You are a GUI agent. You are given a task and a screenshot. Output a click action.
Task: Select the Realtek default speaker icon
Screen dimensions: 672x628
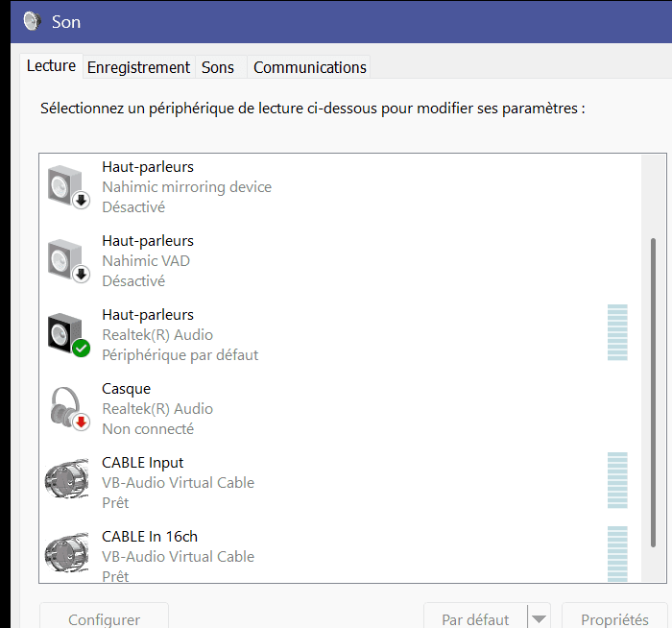click(68, 335)
